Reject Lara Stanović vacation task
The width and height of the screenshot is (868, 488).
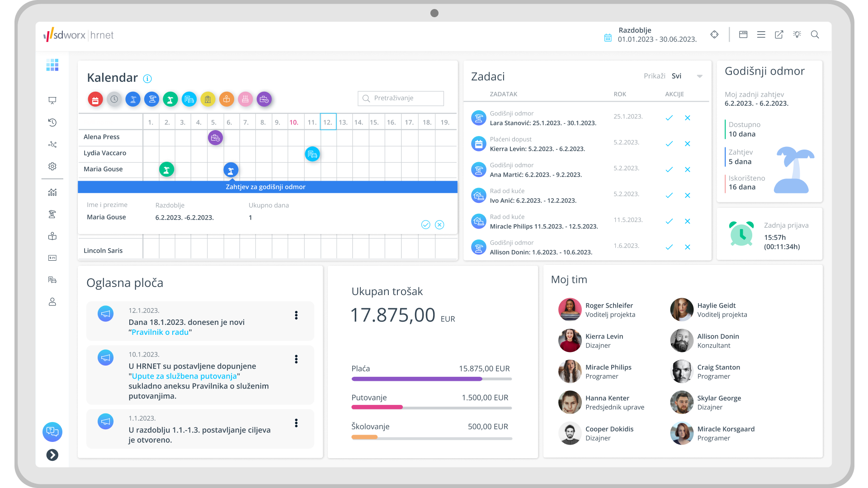[688, 118]
